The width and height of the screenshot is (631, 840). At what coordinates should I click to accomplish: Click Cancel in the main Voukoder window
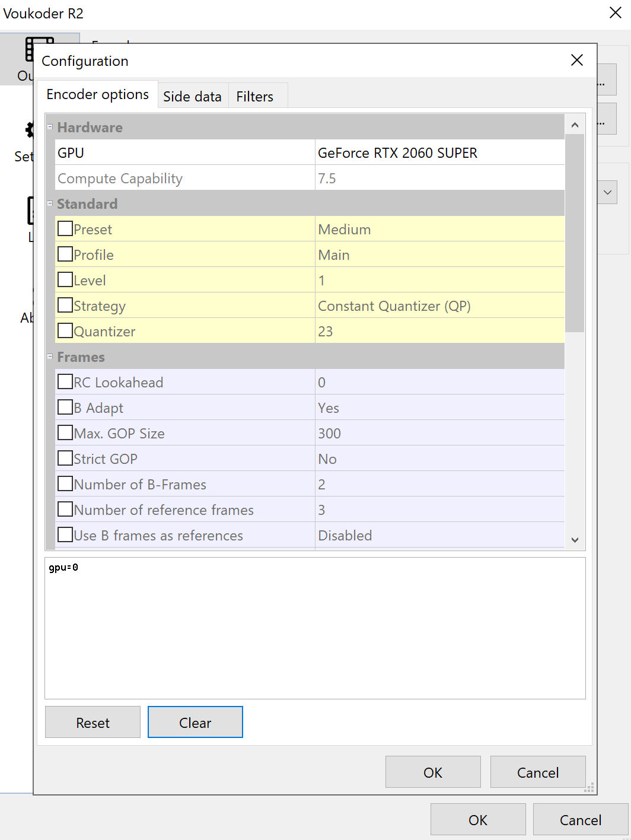click(580, 820)
